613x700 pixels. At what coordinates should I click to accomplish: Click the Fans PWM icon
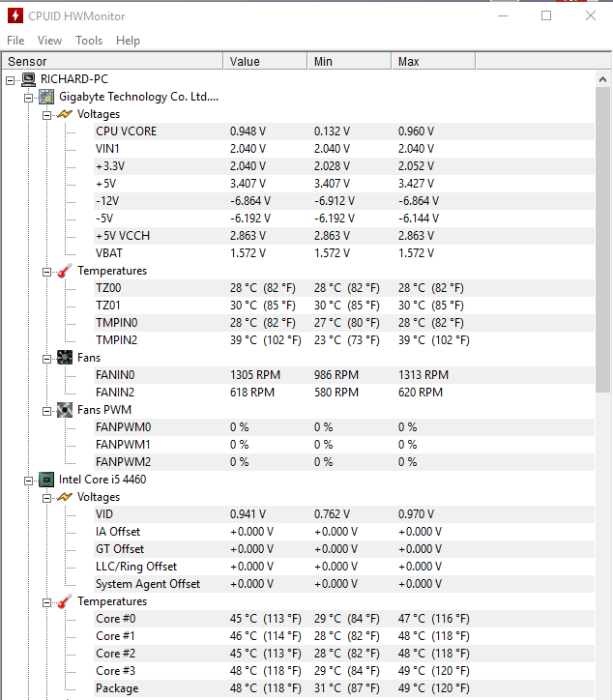point(65,410)
